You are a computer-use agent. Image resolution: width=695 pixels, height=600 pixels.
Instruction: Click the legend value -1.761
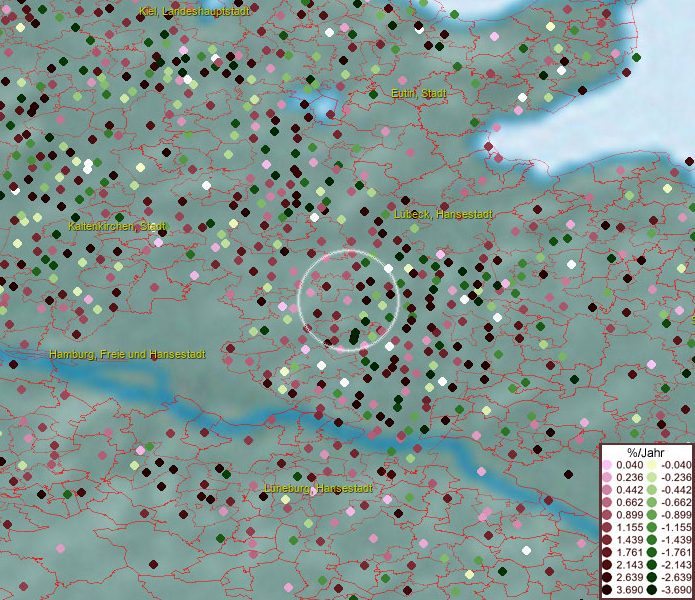676,553
